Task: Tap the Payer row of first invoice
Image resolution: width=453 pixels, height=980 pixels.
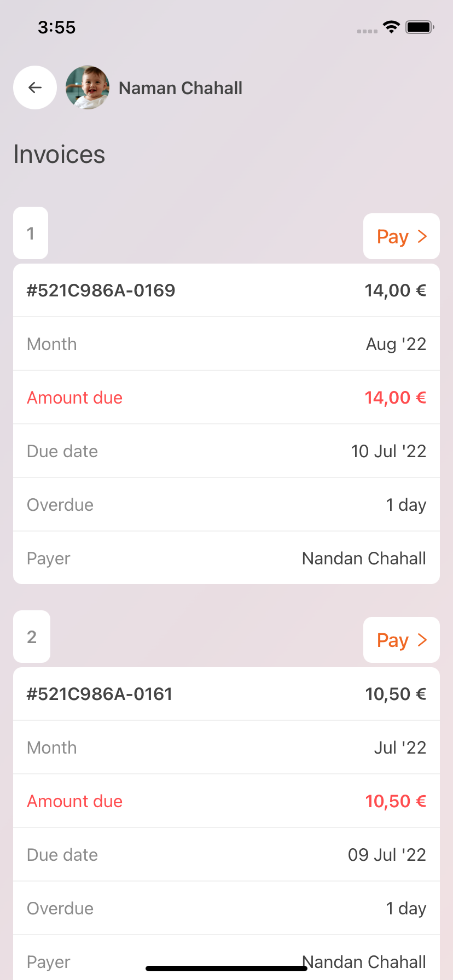Action: click(x=226, y=558)
